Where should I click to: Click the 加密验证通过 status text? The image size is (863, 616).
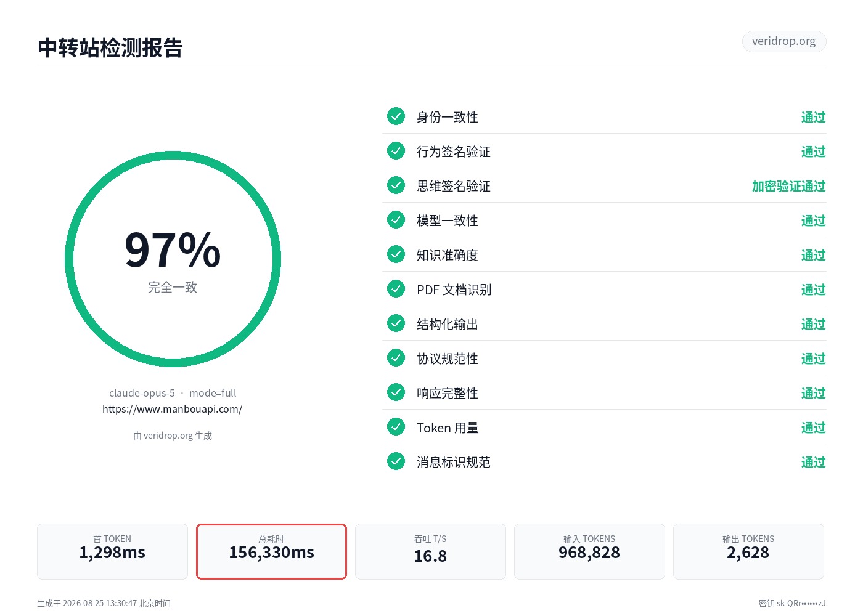pyautogui.click(x=788, y=186)
